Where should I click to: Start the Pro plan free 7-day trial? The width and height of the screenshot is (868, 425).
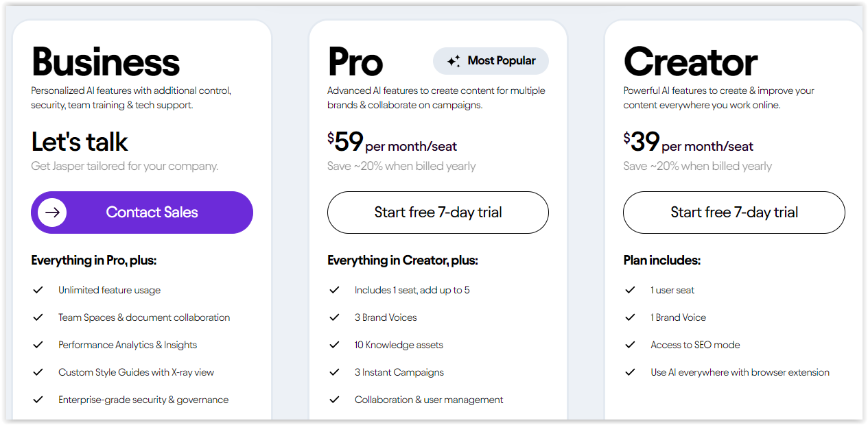(x=438, y=212)
